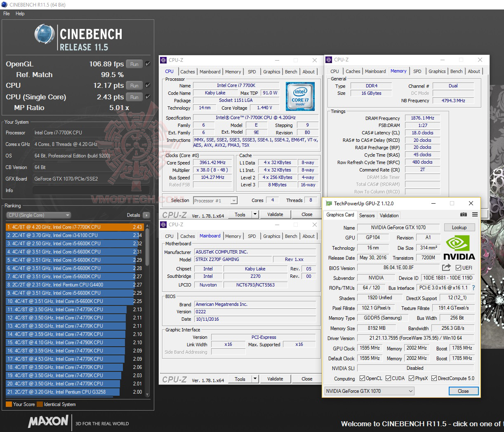Click Tools button in upper CPU-Z window
Image resolution: width=504 pixels, height=432 pixels.
(x=240, y=214)
